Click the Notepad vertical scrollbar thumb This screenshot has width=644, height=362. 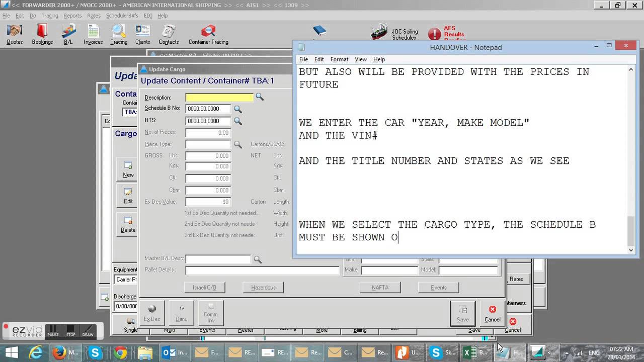click(631, 230)
